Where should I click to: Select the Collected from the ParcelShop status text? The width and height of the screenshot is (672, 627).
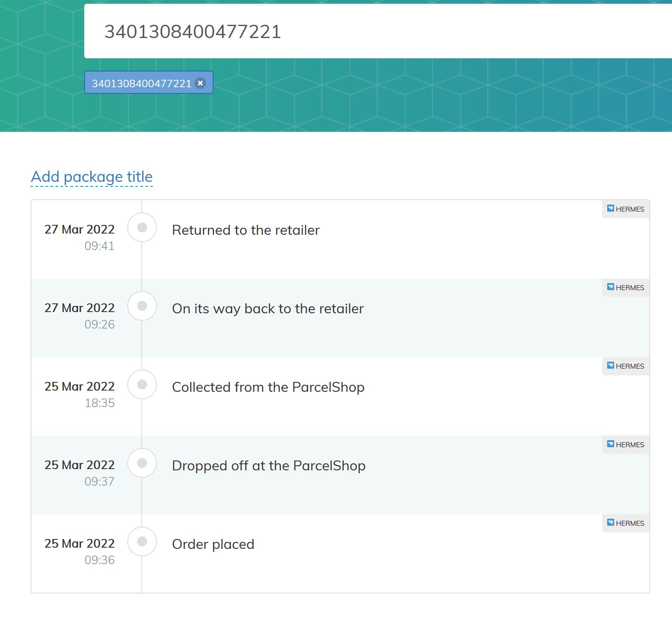click(x=268, y=387)
